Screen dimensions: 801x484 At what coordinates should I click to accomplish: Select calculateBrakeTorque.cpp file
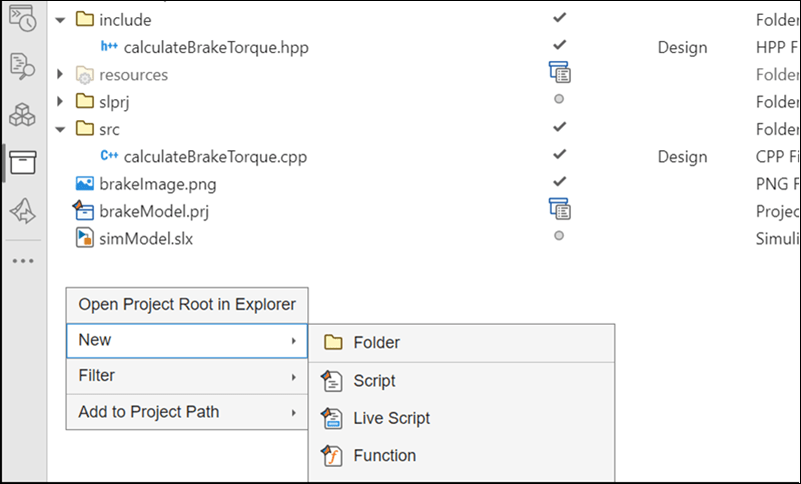[215, 156]
